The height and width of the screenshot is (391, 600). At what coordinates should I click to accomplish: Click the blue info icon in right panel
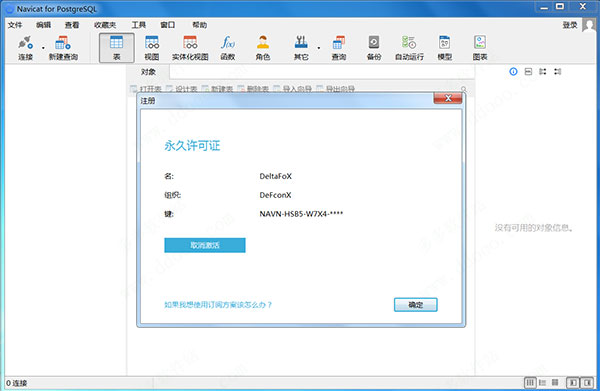click(x=513, y=72)
